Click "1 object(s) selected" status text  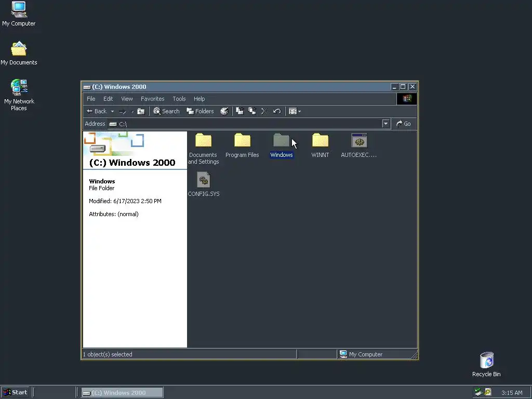pos(108,354)
